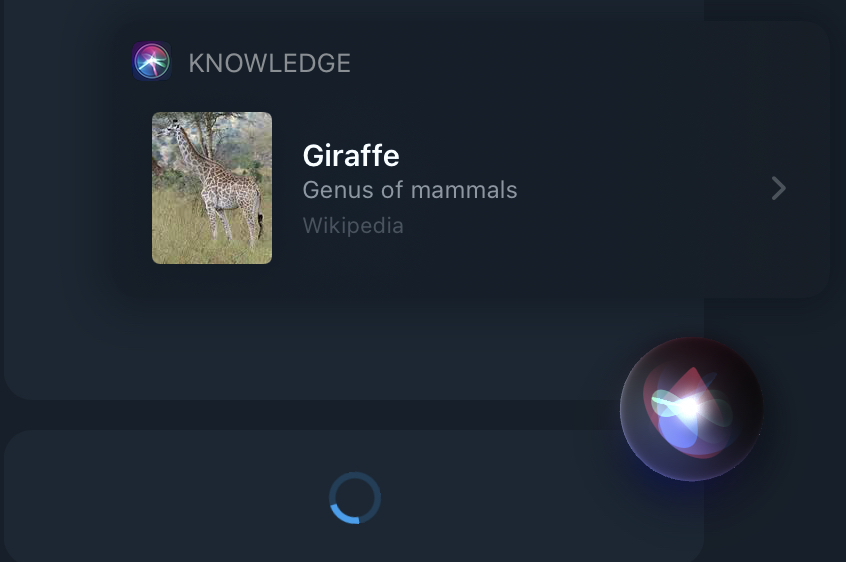Click the bright center of Siri orb
846x562 pixels.
pyautogui.click(x=688, y=408)
